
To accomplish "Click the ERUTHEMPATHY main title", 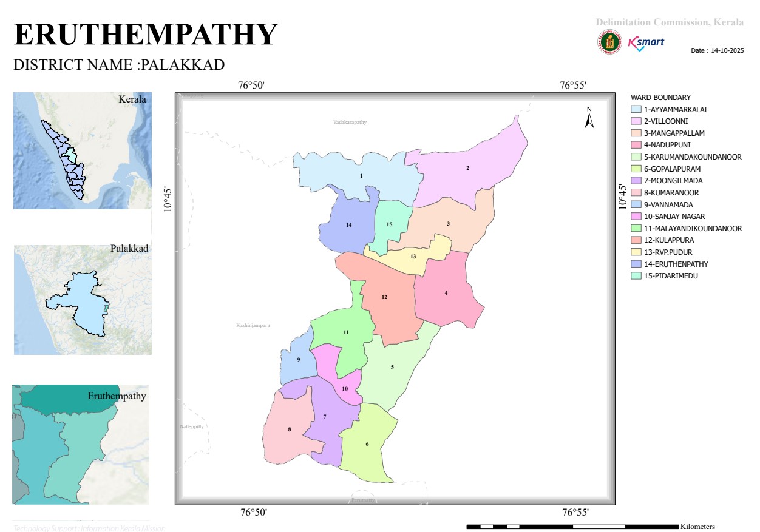I will [x=146, y=34].
